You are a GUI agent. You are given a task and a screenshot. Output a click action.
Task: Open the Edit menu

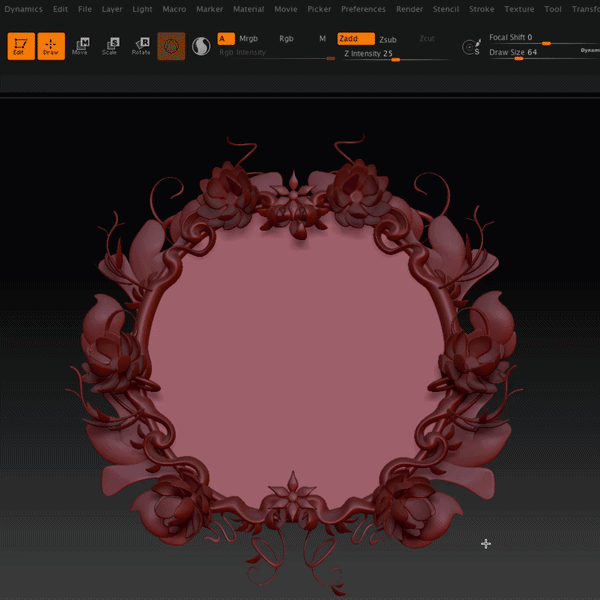click(60, 9)
